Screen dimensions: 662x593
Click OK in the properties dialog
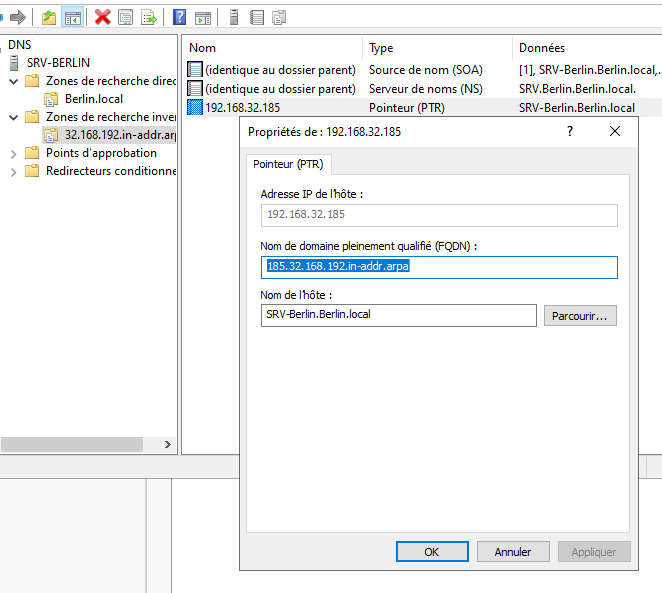click(x=432, y=552)
